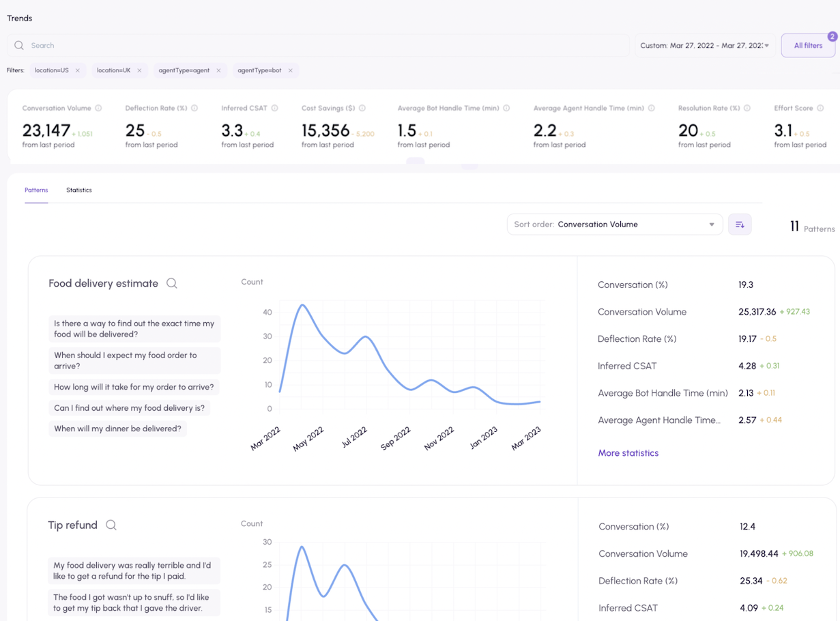Remove the agentType=bot filter chip
Image resolution: width=840 pixels, height=621 pixels.
(290, 70)
